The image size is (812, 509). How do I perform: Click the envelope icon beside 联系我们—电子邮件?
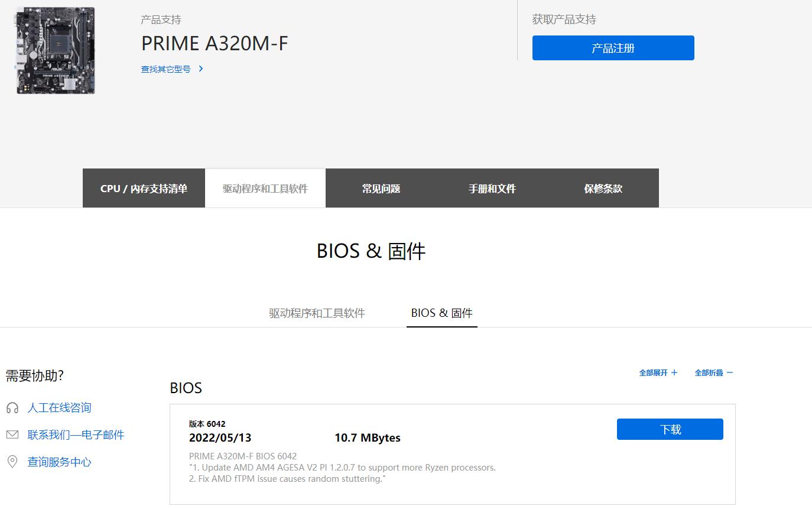coord(12,435)
